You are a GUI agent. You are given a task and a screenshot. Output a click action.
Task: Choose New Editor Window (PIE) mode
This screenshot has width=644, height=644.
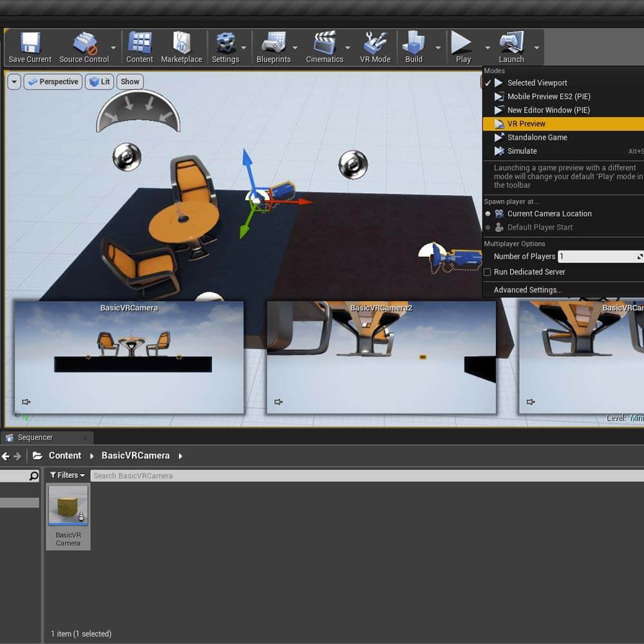click(563, 110)
